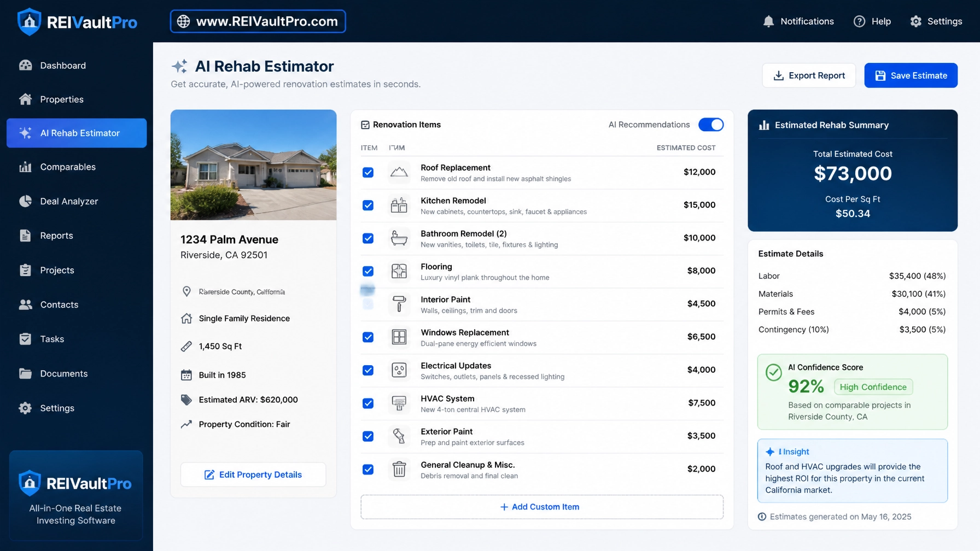The height and width of the screenshot is (551, 980).
Task: Open Deal Analyzer in the sidebar
Action: 77,201
